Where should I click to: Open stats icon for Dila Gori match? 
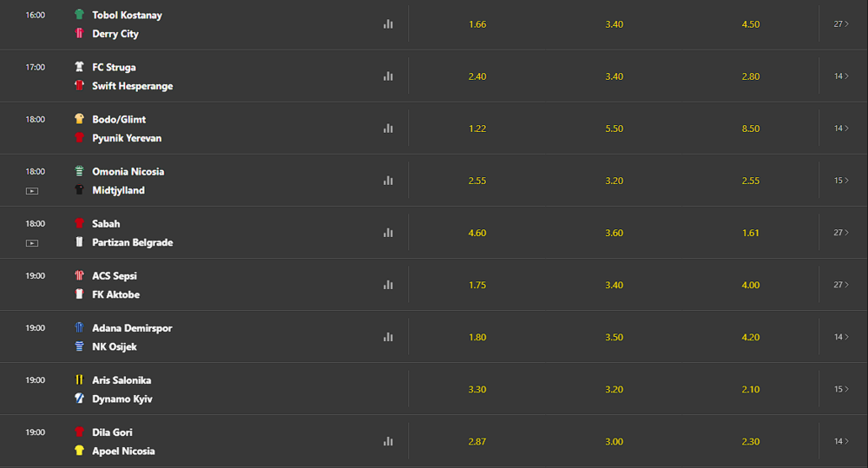pyautogui.click(x=388, y=441)
